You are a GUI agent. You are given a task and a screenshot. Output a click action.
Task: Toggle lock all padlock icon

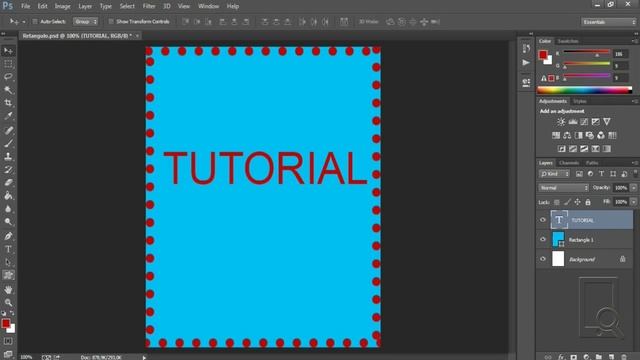coord(588,202)
